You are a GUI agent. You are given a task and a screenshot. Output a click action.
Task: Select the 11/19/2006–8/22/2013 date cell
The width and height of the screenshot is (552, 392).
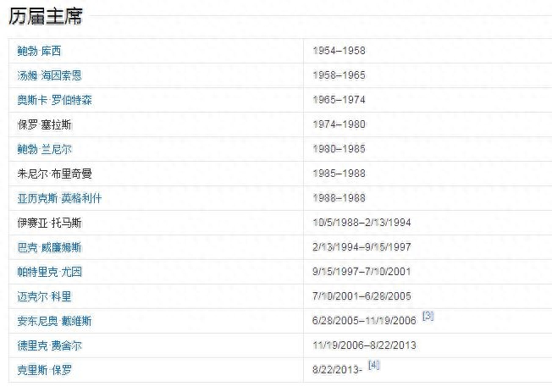coord(364,345)
